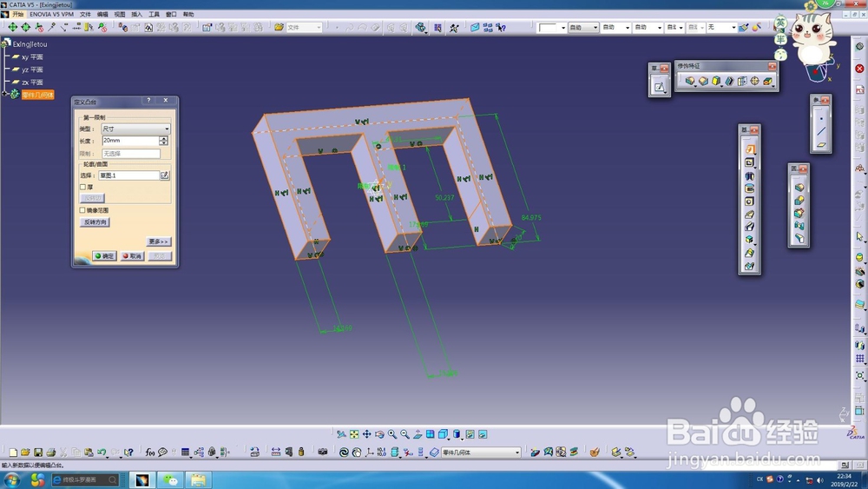Click the Zoom In icon

[392, 434]
